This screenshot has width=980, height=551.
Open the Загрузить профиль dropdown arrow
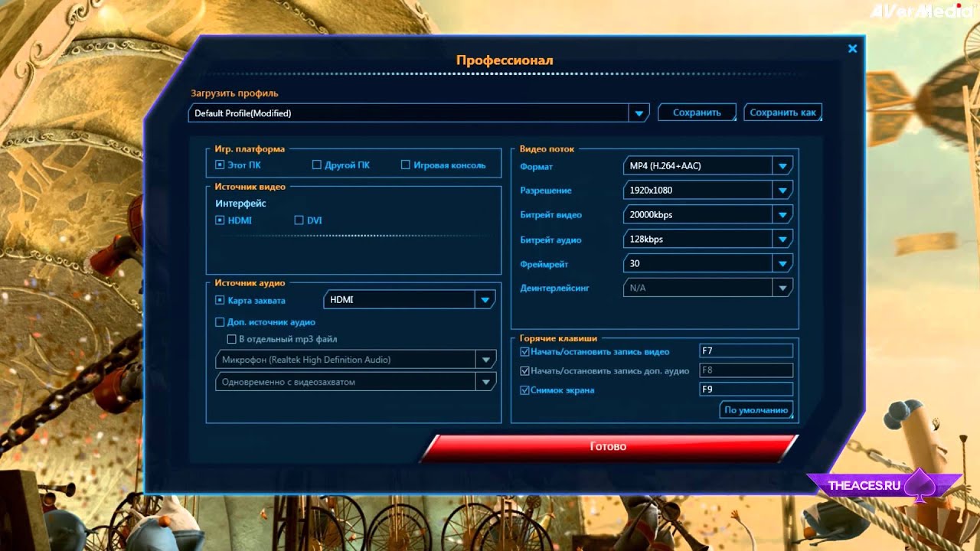[639, 113]
